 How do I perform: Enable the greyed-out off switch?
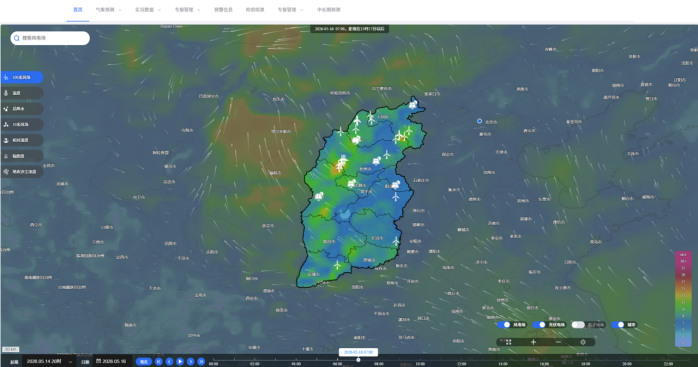click(x=578, y=325)
